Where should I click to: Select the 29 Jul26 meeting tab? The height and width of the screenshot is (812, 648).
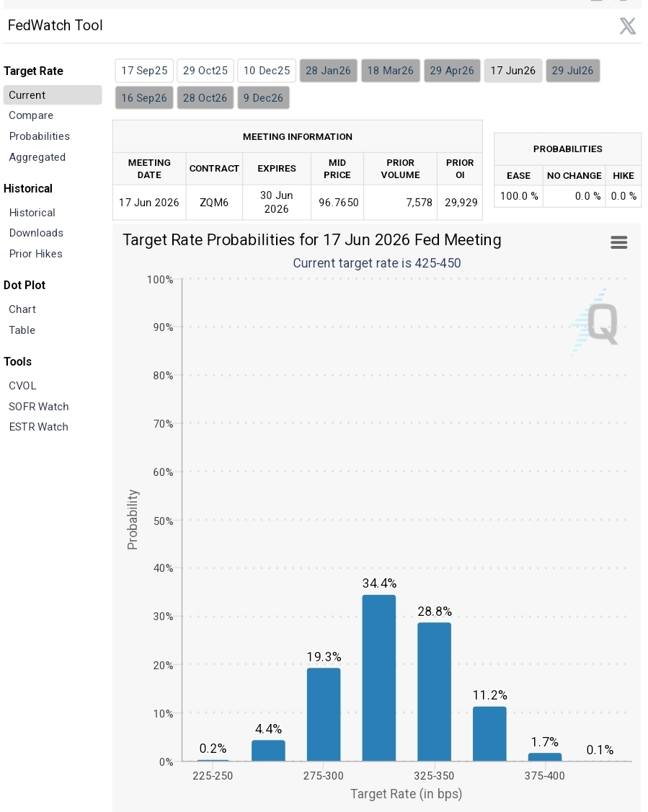pyautogui.click(x=572, y=71)
